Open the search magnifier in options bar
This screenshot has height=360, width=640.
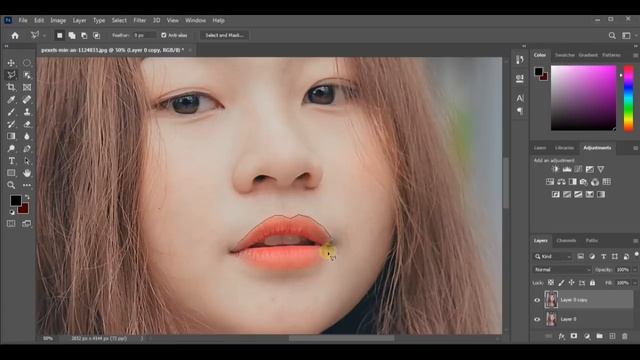point(612,36)
